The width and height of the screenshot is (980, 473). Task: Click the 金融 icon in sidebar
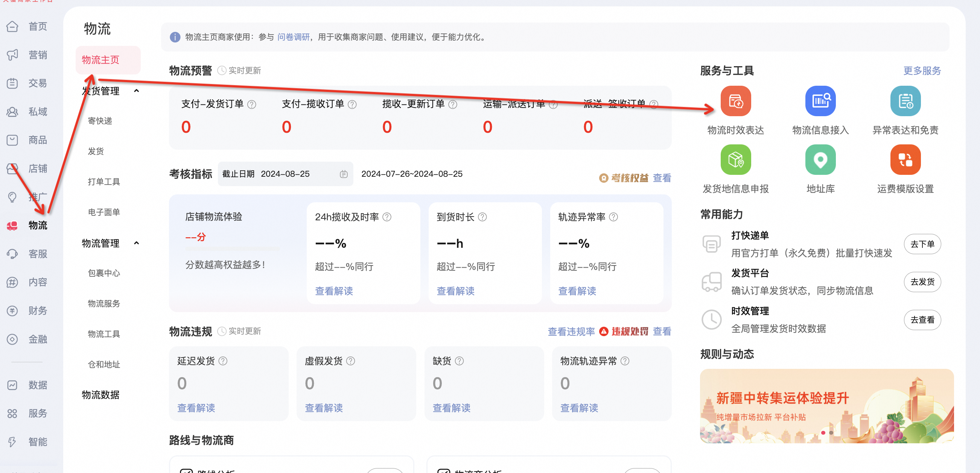click(12, 339)
